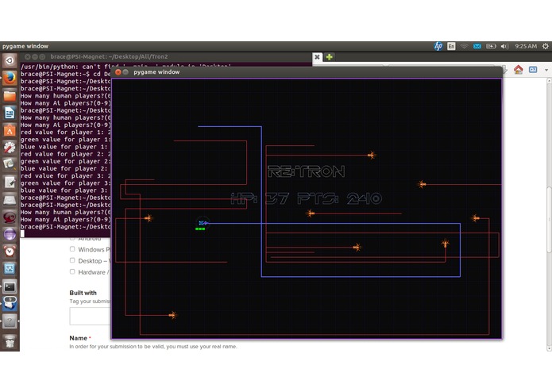Viewport: 552px width, 392px height.
Task: Check the Hardware checkbox on the web page
Action: point(72,271)
